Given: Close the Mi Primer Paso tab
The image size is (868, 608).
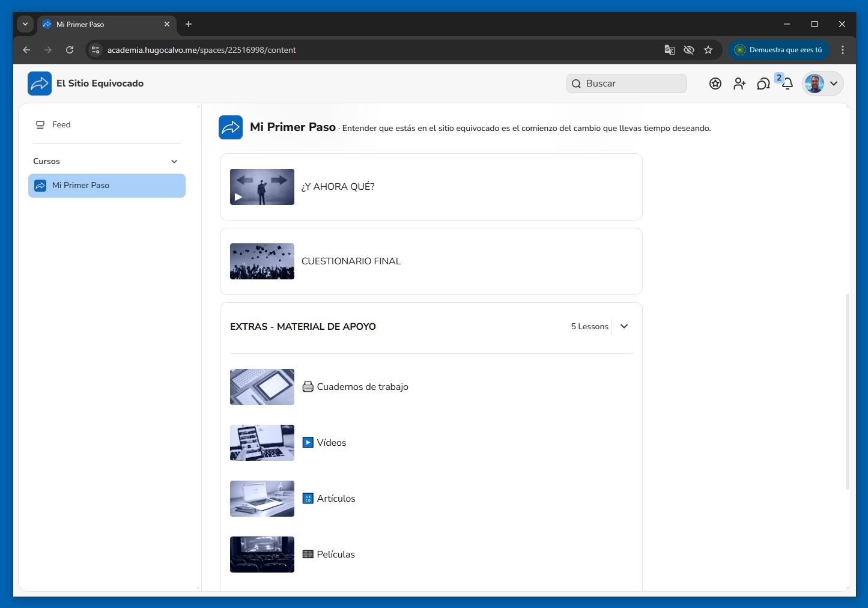Looking at the screenshot, I should pos(167,24).
